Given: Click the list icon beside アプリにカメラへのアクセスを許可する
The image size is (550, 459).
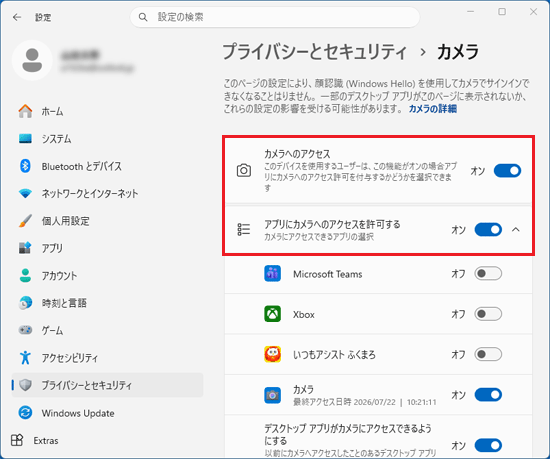Looking at the screenshot, I should pyautogui.click(x=244, y=229).
